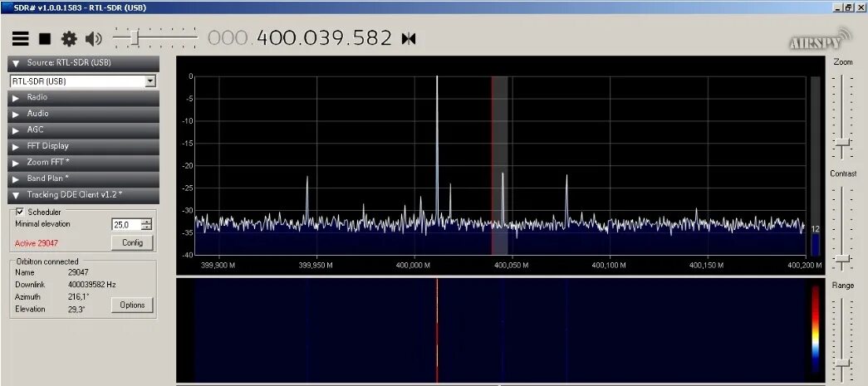Click the grey tuned-filter band in the spectrum
Image resolution: width=868 pixels, height=386 pixels.
[x=500, y=165]
